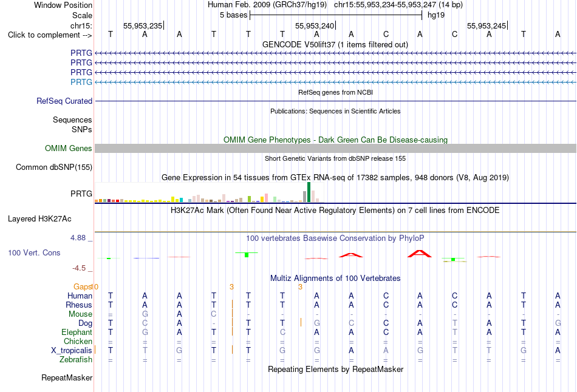Click '100 vertebrates Basewise Conservation by PhyloP' title

335,238
